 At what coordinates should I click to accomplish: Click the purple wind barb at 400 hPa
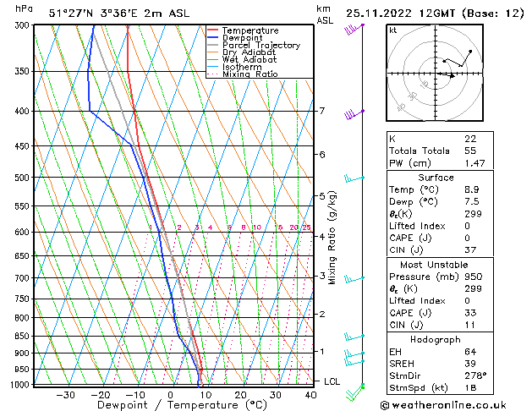click(x=352, y=114)
